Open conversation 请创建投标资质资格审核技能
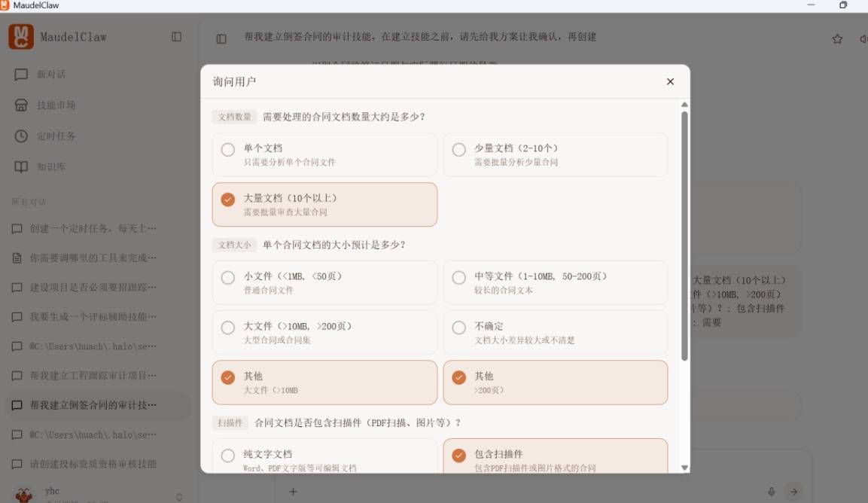 coord(93,464)
